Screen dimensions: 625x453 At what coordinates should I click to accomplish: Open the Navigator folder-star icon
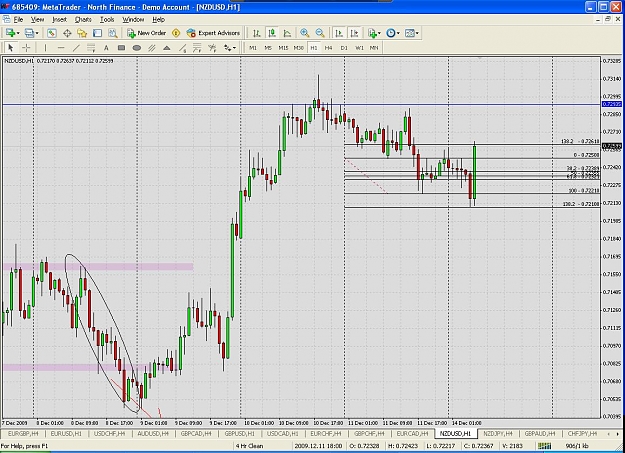click(x=82, y=33)
